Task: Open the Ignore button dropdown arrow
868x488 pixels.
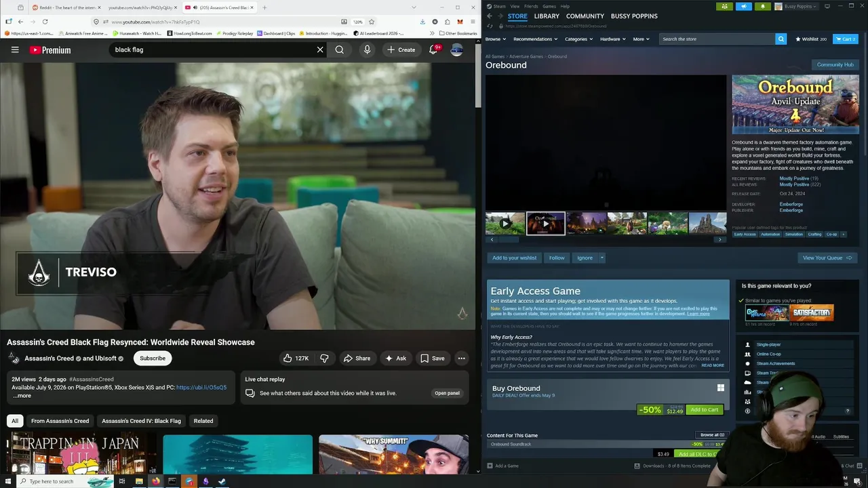Action: [x=601, y=258]
